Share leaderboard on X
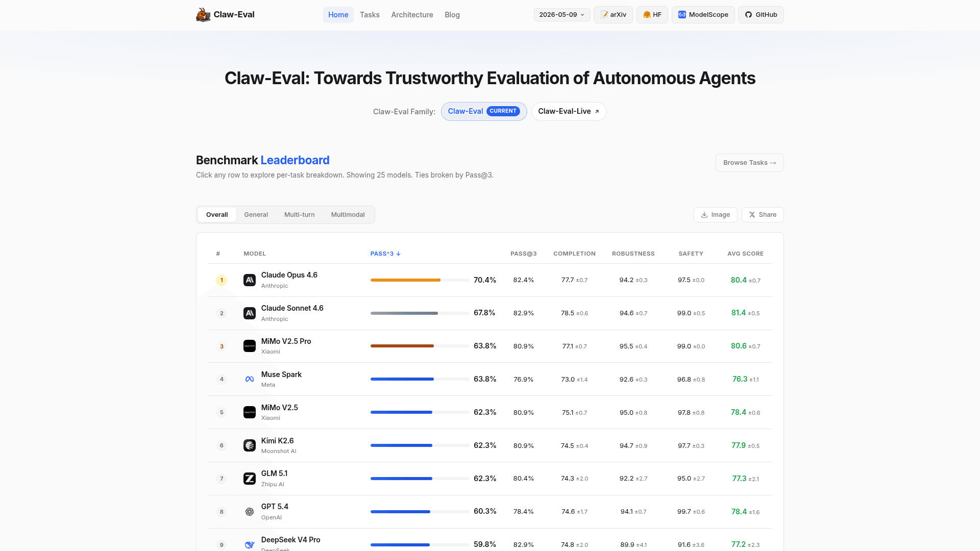This screenshot has width=980, height=551. pos(762,215)
